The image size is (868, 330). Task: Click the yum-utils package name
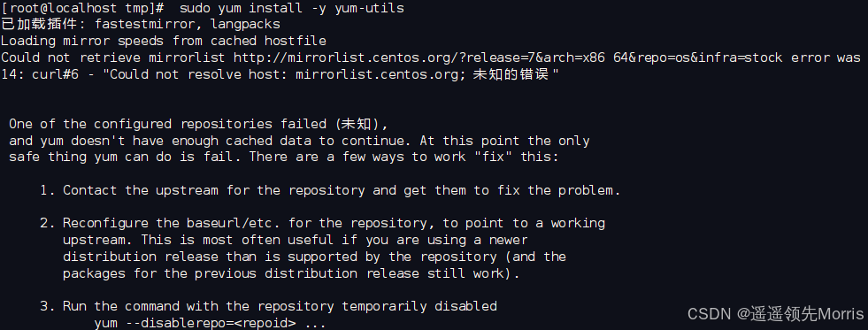tap(369, 8)
